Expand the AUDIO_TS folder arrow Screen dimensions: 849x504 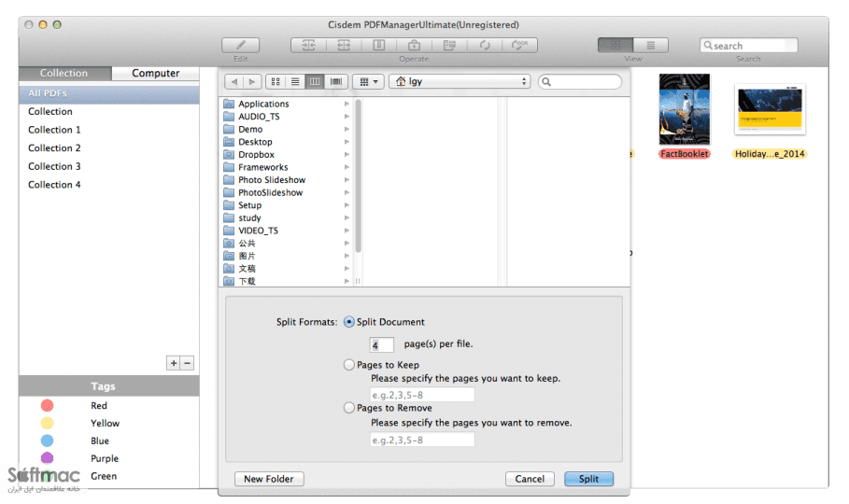[347, 117]
